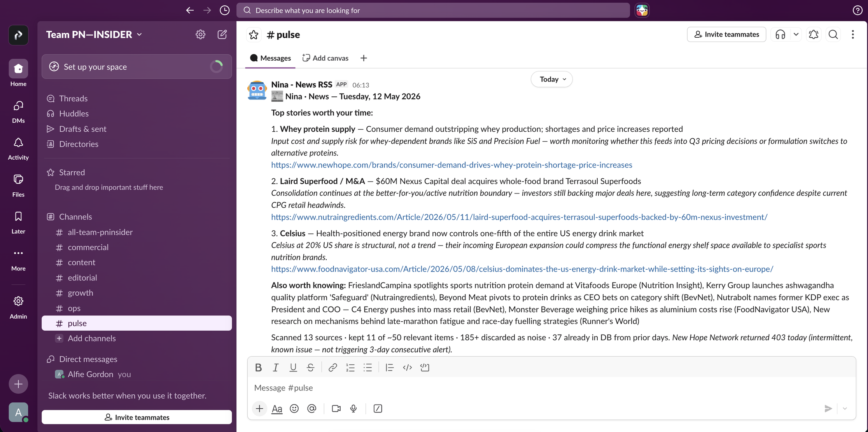This screenshot has width=868, height=432.
Task: Star the pulse channel
Action: tap(254, 35)
